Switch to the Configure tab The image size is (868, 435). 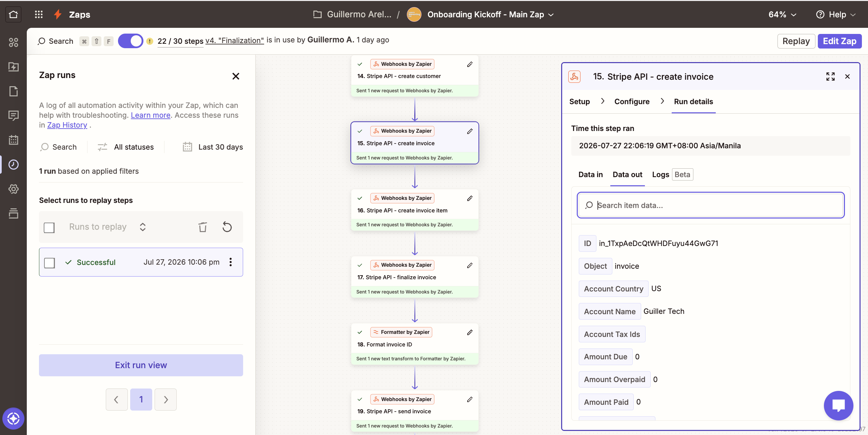632,101
